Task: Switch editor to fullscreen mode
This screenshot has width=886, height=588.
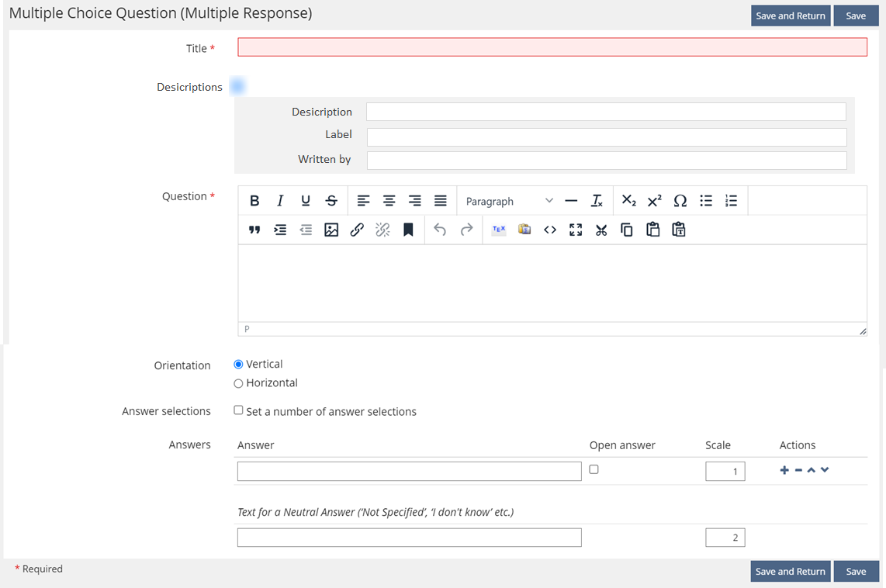Action: point(576,230)
